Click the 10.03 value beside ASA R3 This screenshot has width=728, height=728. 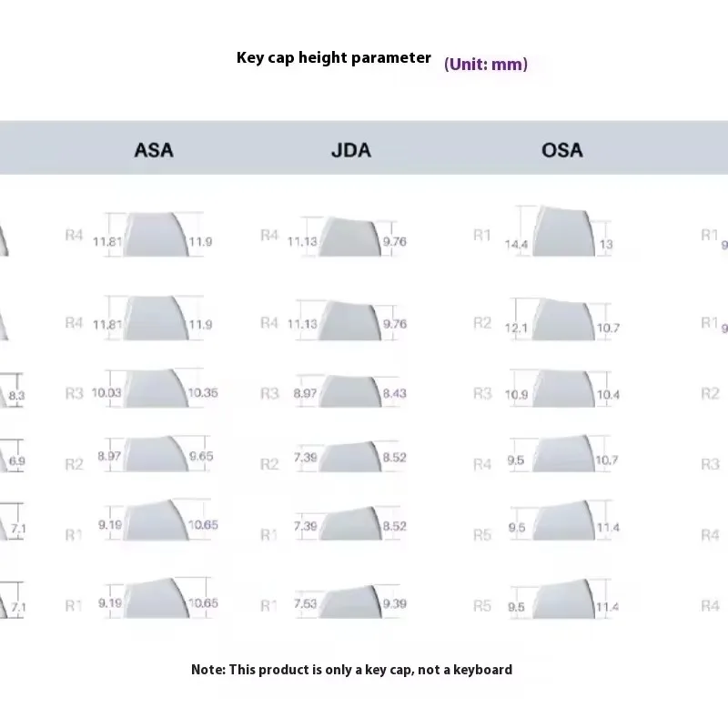pos(106,392)
